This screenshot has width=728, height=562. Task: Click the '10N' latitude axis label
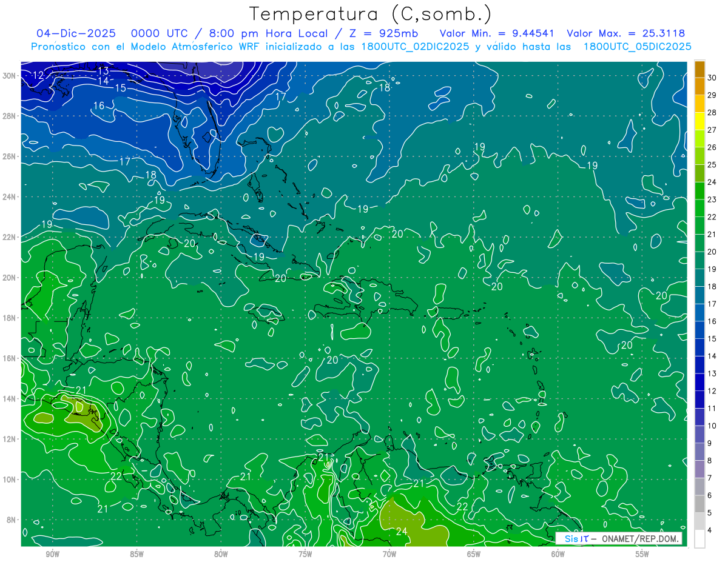[10, 479]
